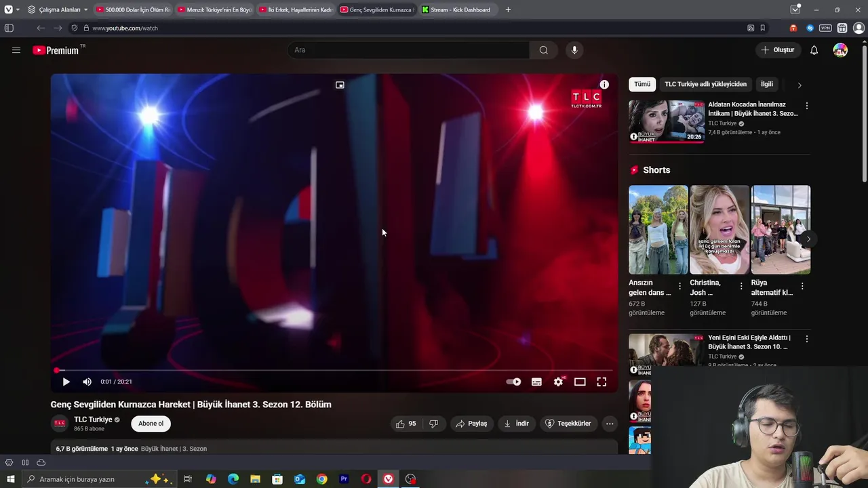Subscribe with Abone ol button
The height and width of the screenshot is (488, 868).
151,424
